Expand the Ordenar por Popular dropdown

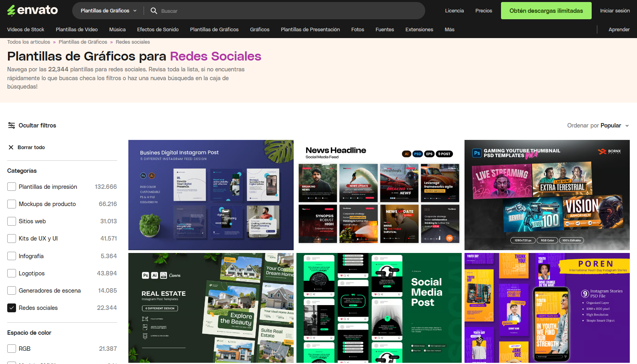point(598,125)
